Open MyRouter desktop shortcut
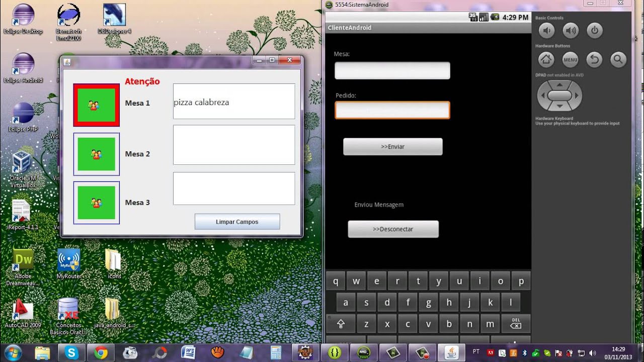Viewport: 644px width, 362px height. [69, 264]
